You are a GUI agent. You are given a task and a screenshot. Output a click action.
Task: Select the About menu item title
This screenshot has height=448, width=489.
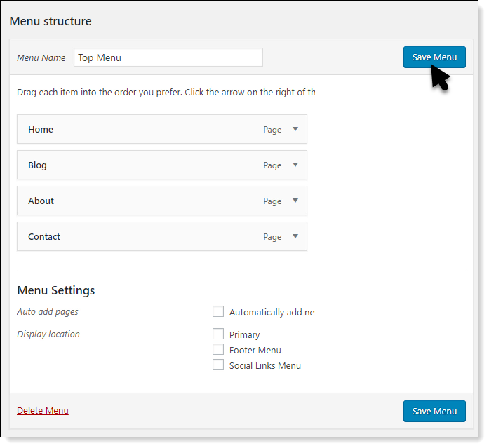point(41,201)
